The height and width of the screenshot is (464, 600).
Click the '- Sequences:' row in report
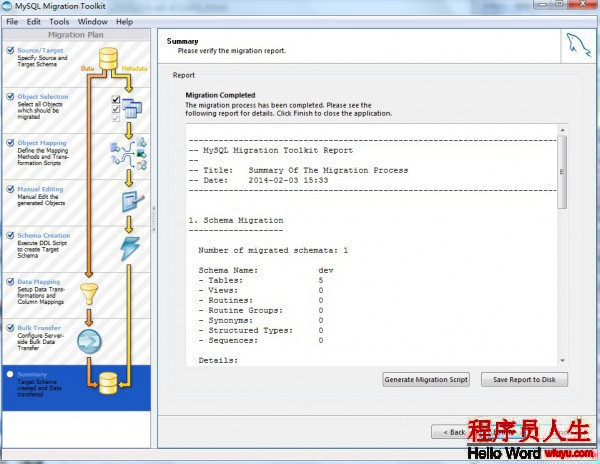(x=261, y=340)
